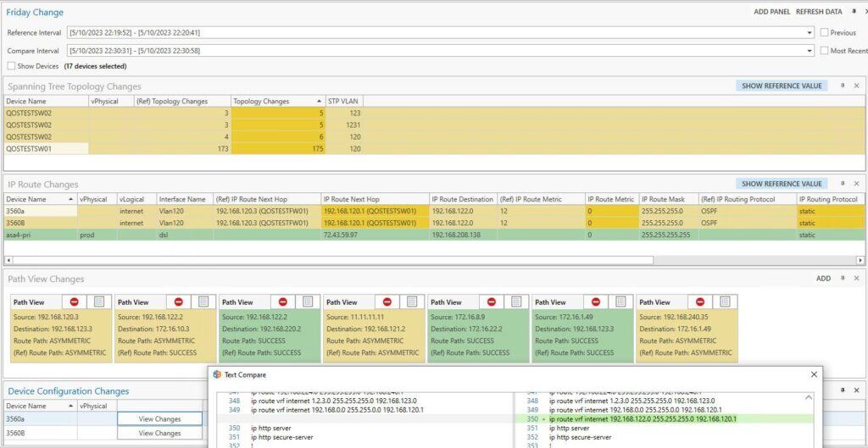868x448 pixels.
Task: Open the Reference Interval dropdown
Action: [x=810, y=32]
